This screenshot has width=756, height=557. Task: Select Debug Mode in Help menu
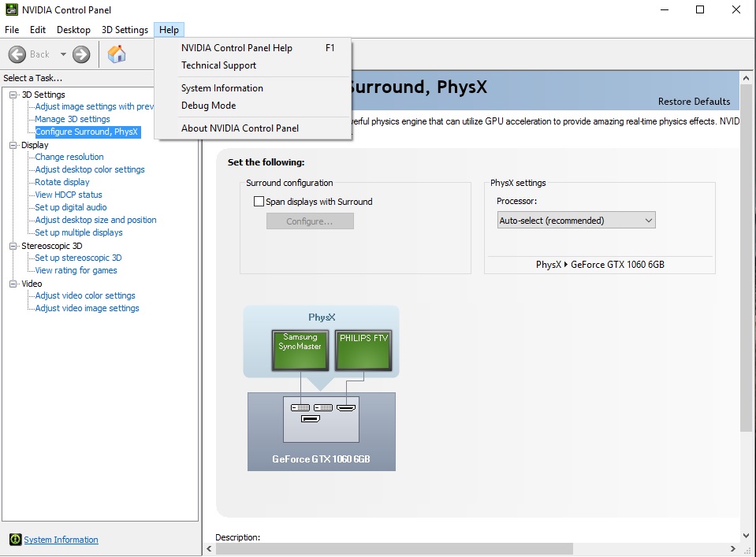(254, 106)
